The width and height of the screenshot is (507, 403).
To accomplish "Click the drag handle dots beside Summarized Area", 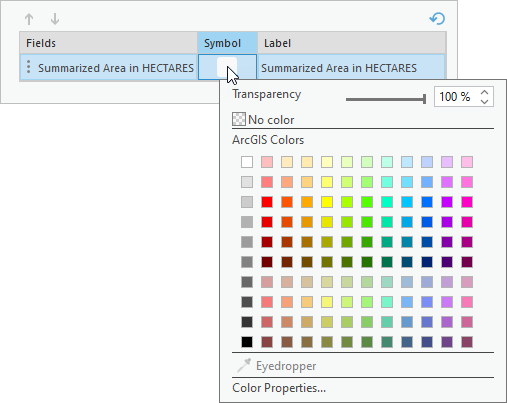I will [29, 67].
